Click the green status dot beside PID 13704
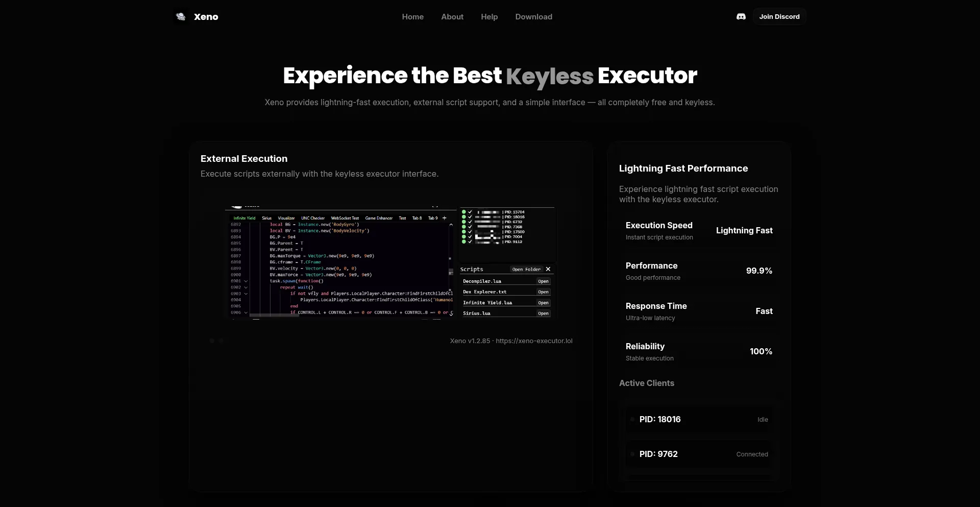The height and width of the screenshot is (507, 980). point(464,212)
